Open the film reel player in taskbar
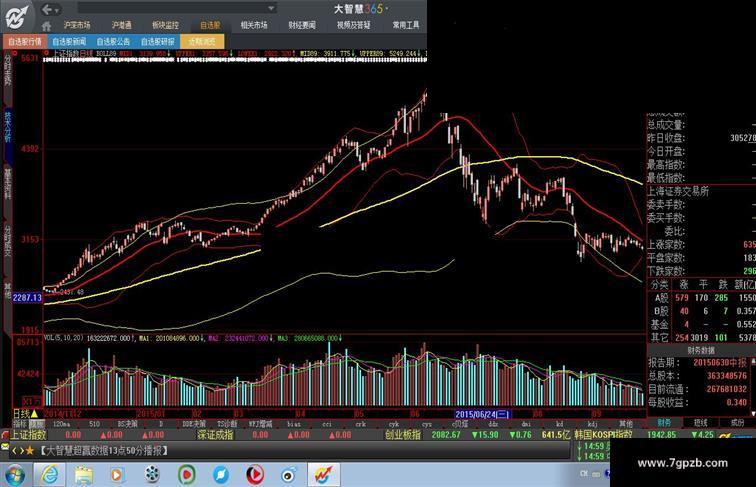The image size is (756, 487). pyautogui.click(x=152, y=475)
